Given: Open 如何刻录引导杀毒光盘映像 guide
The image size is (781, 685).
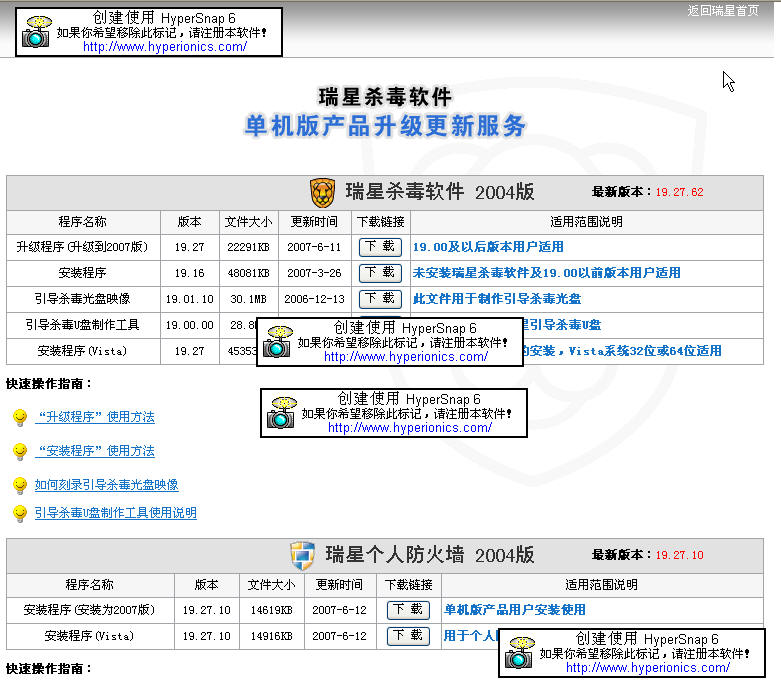Looking at the screenshot, I should (x=107, y=485).
